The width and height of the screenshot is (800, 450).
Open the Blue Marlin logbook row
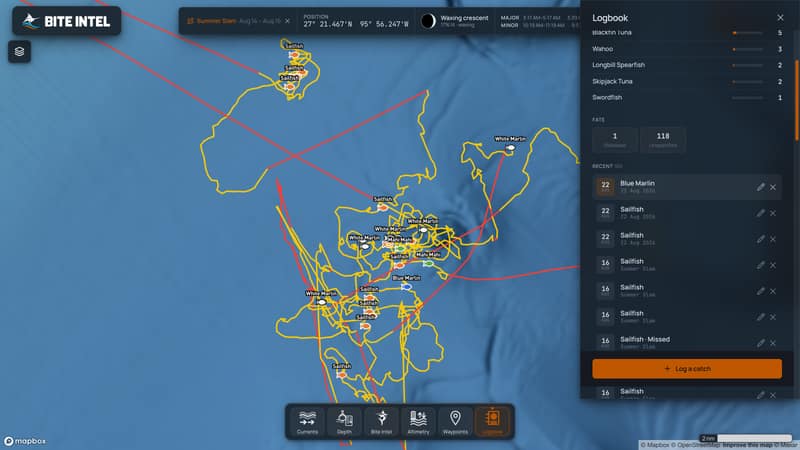[687, 187]
